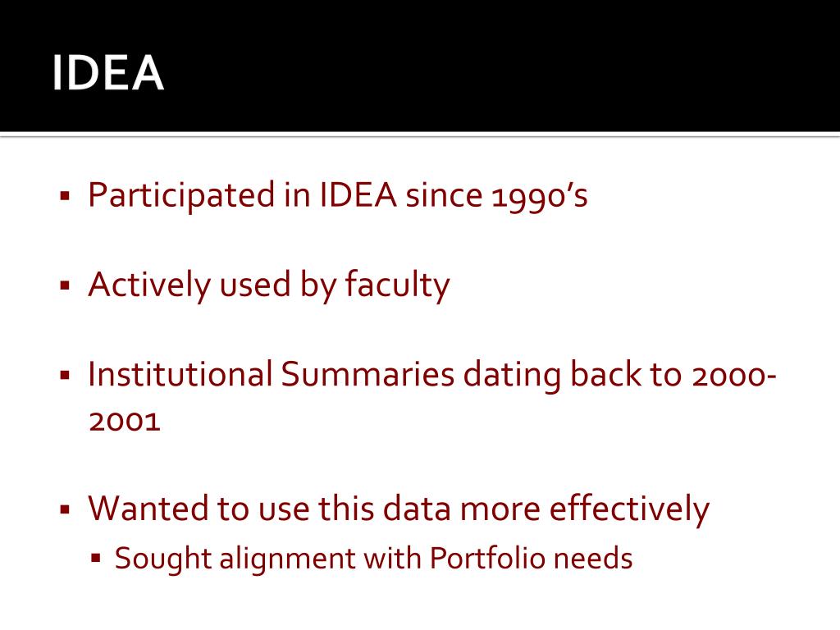This screenshot has width=840, height=630.
Task: Click the sub-bullet marker before 'Sought alignment'
Action: [96, 559]
